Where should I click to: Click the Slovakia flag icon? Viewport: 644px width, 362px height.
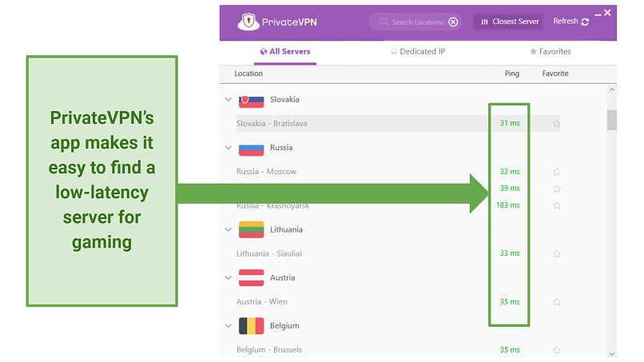252,100
